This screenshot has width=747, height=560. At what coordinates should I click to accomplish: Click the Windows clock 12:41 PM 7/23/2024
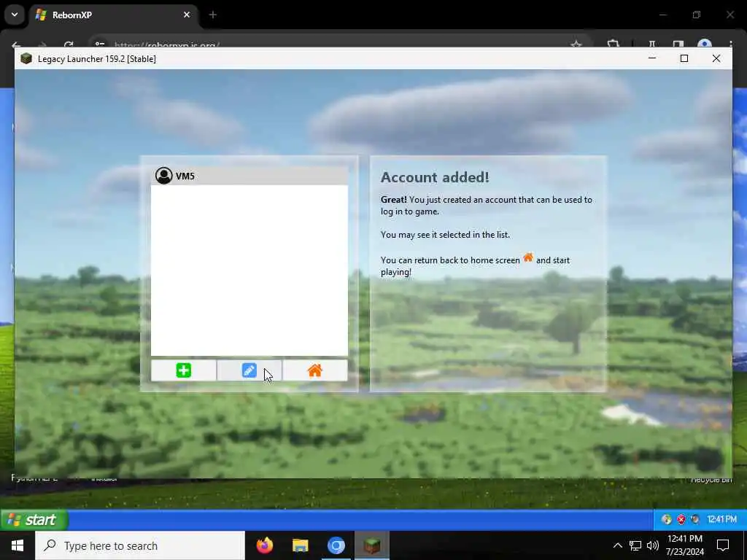click(685, 545)
